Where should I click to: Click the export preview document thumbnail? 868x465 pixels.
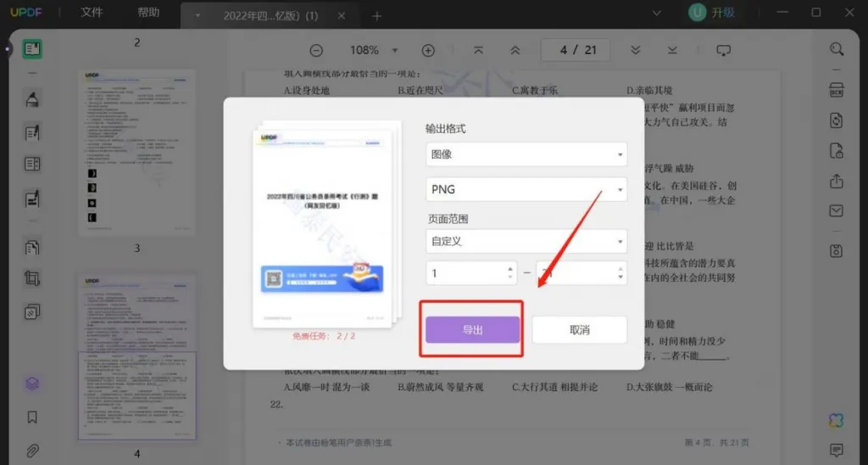pyautogui.click(x=326, y=225)
